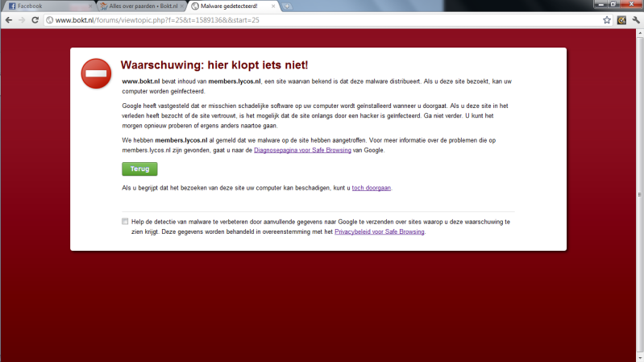Switch to the Alles over paarden - Bokt.nl tab

click(142, 6)
